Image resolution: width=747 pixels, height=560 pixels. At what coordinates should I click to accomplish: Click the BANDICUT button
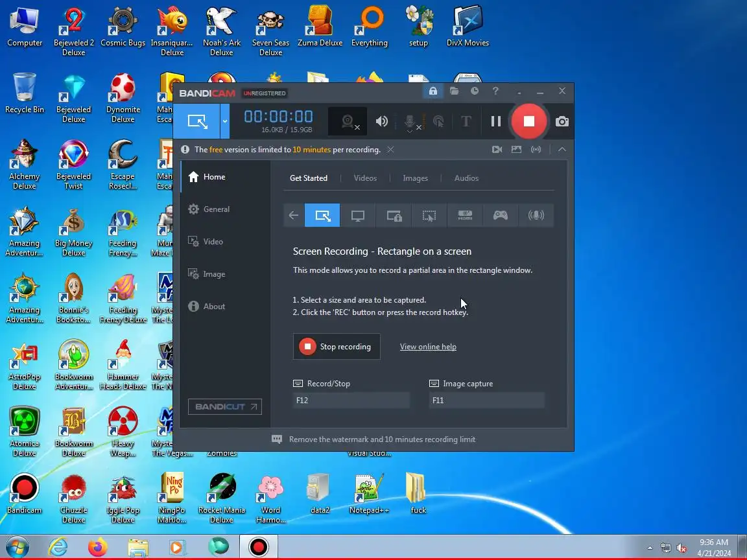[225, 406]
